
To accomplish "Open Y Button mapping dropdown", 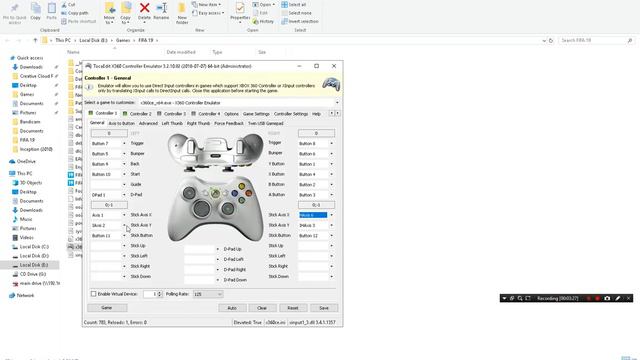I will tap(331, 164).
